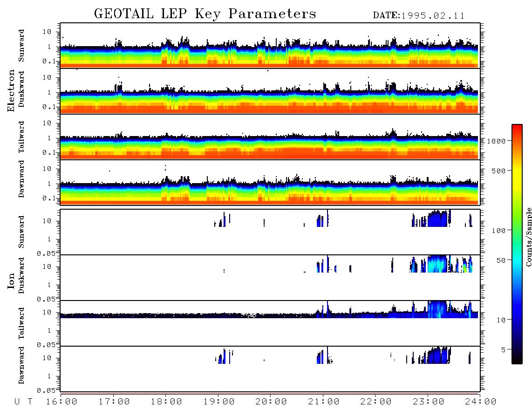Click the 5 colorbar tick value

(504, 350)
